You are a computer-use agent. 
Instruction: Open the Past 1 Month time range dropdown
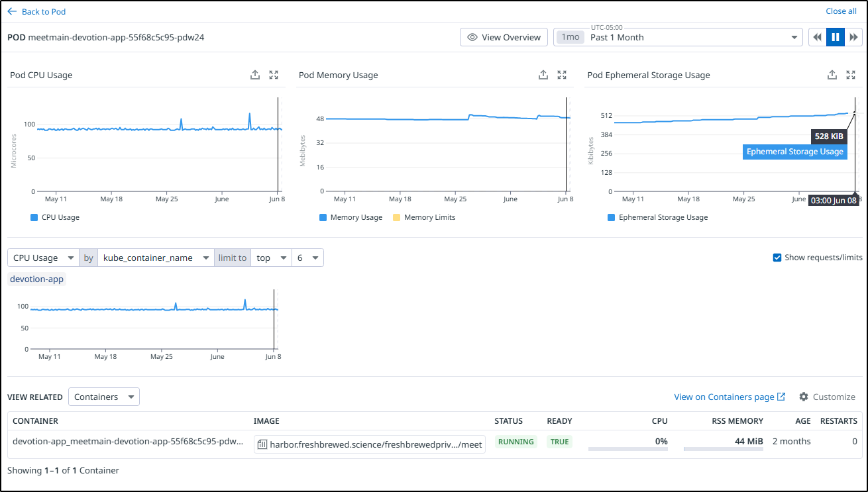click(x=678, y=37)
